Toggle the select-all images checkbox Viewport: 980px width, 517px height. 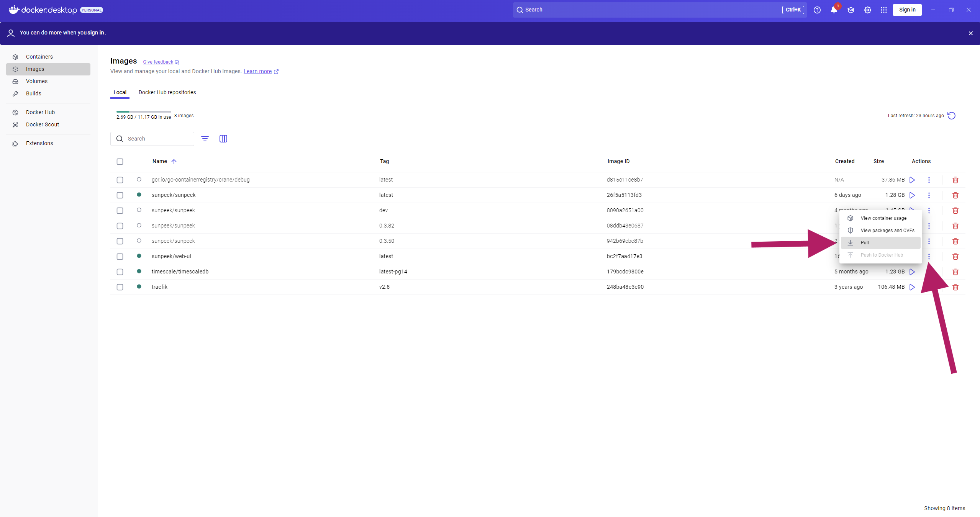coord(120,162)
